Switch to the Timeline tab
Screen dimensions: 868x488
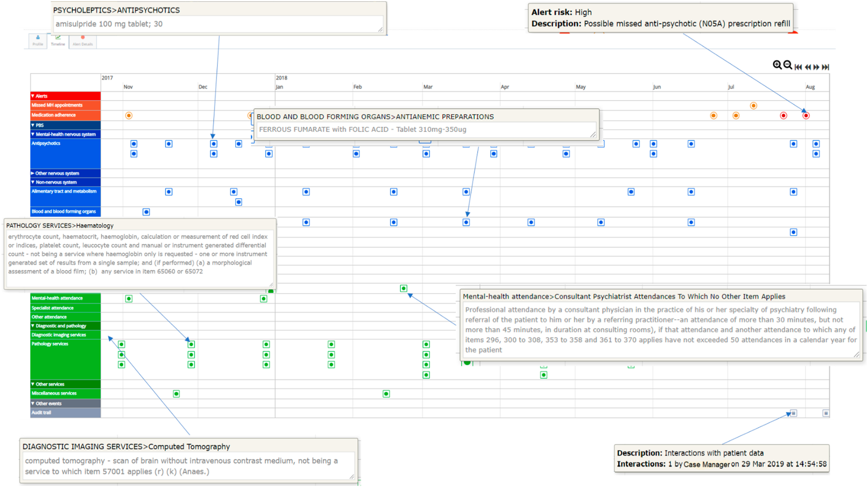point(58,41)
